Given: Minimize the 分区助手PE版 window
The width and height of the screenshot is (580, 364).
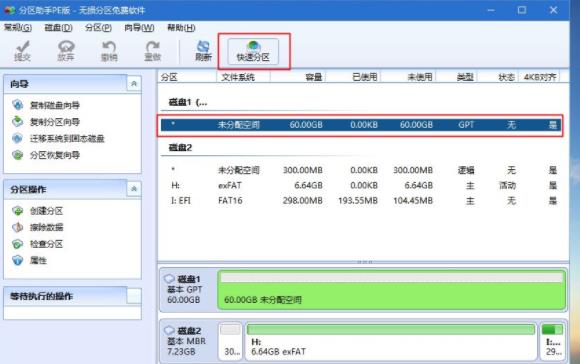Looking at the screenshot, I should pos(491,10).
